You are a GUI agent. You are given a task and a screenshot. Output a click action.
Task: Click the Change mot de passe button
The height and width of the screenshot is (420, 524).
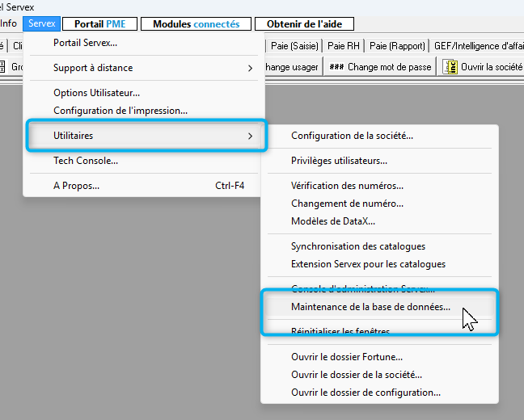click(380, 67)
